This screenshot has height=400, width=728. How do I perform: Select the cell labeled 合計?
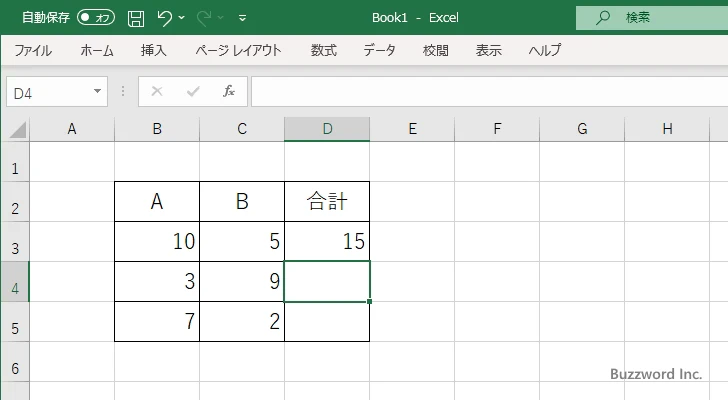pos(327,201)
